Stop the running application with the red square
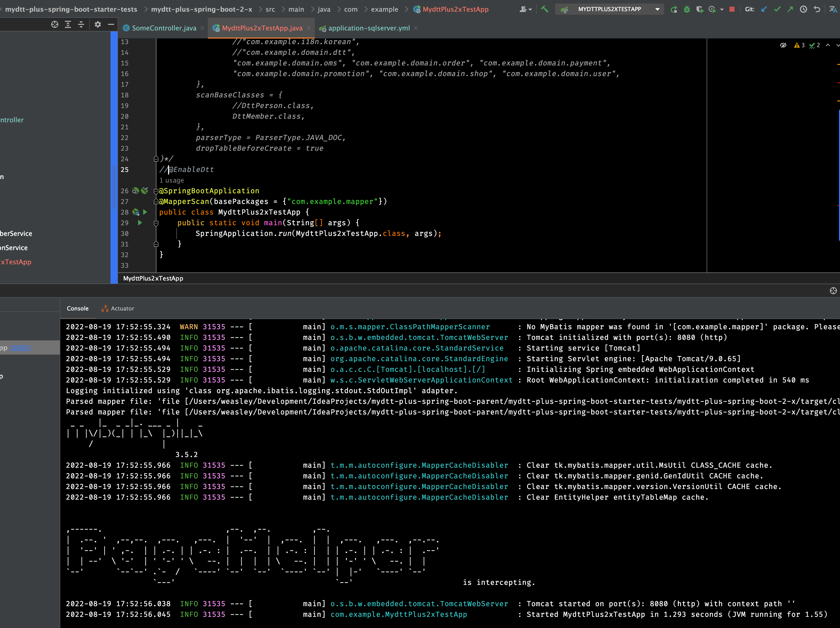This screenshot has height=628, width=840. (732, 9)
